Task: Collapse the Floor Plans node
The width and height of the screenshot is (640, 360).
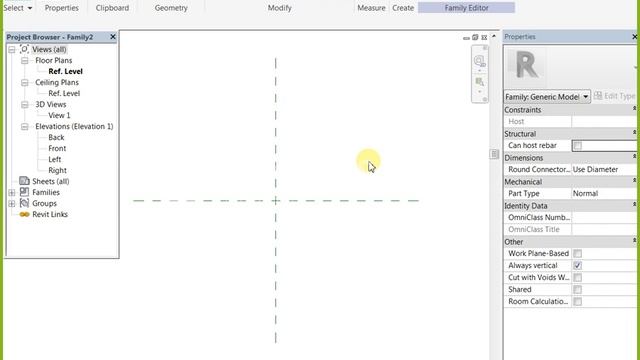Action: pyautogui.click(x=25, y=61)
